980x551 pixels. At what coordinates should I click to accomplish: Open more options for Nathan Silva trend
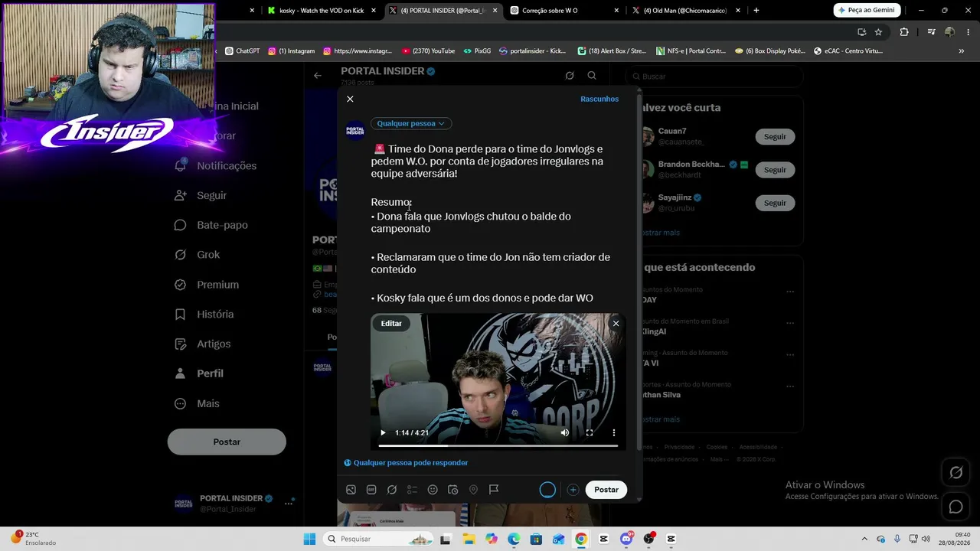(790, 386)
